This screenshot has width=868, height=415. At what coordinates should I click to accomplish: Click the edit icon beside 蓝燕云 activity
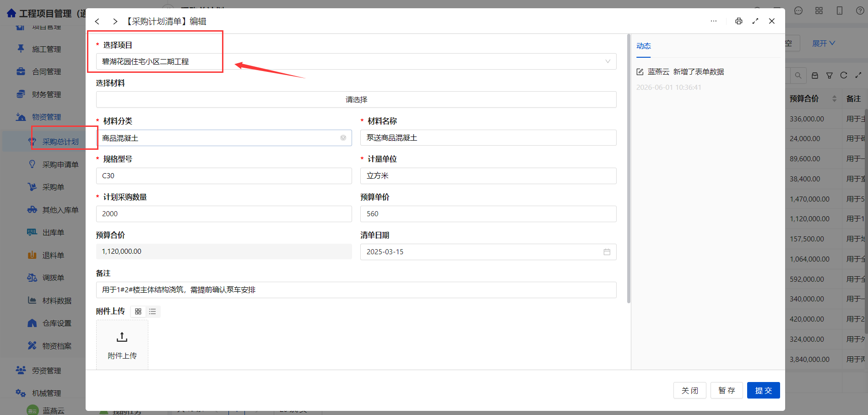pos(640,72)
